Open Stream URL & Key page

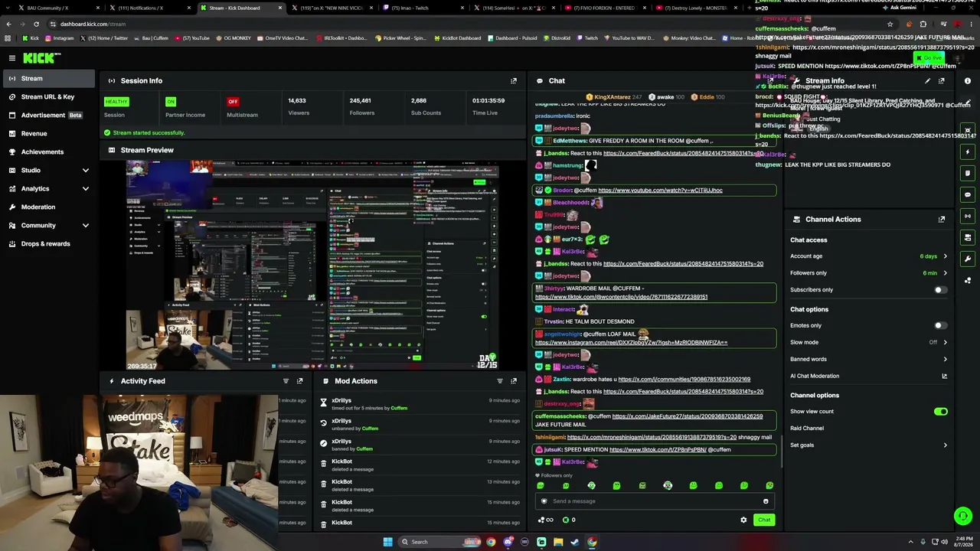tap(49, 96)
